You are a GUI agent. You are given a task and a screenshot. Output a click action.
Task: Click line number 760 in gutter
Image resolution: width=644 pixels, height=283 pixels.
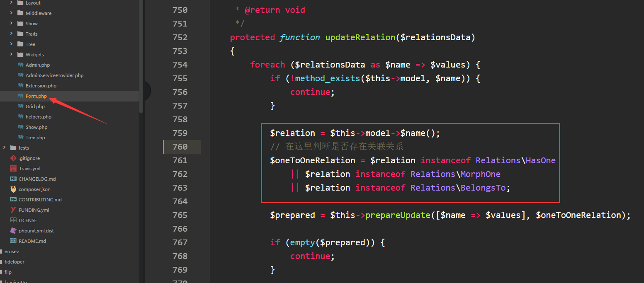[x=180, y=147]
